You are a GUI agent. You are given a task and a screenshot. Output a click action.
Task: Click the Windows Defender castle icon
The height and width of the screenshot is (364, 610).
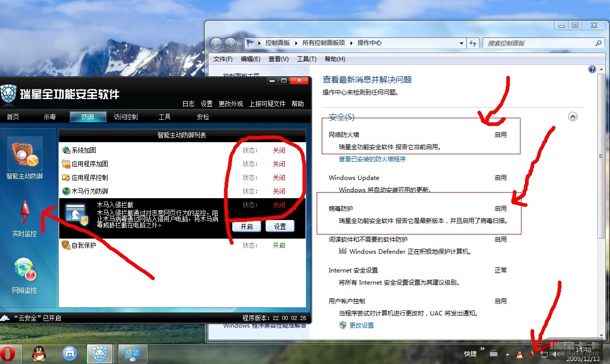pos(342,251)
